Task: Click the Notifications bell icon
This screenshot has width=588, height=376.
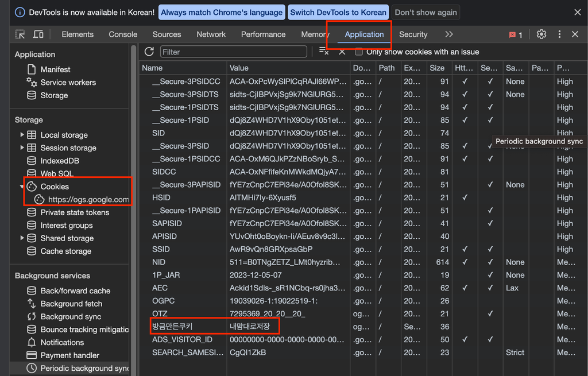Action: click(32, 342)
